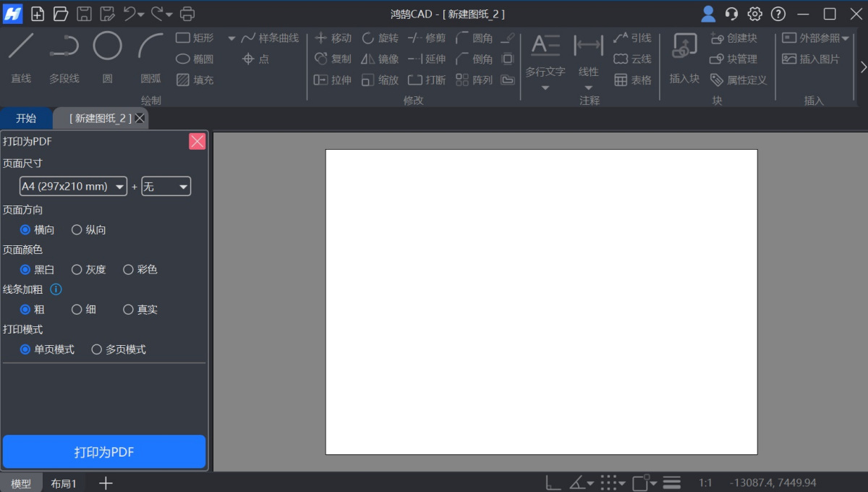Viewport: 868px width, 492px height.
Task: Click the 打印为PDF button
Action: pos(104,451)
